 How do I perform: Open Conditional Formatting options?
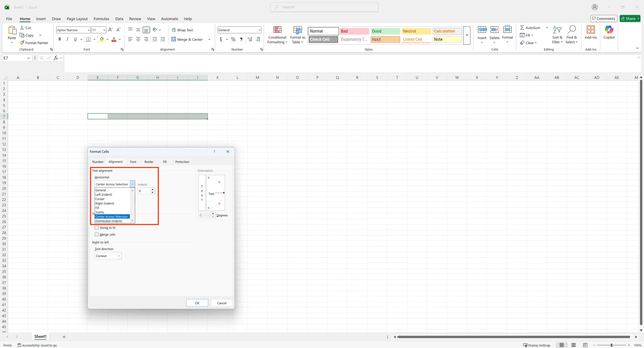click(x=277, y=35)
